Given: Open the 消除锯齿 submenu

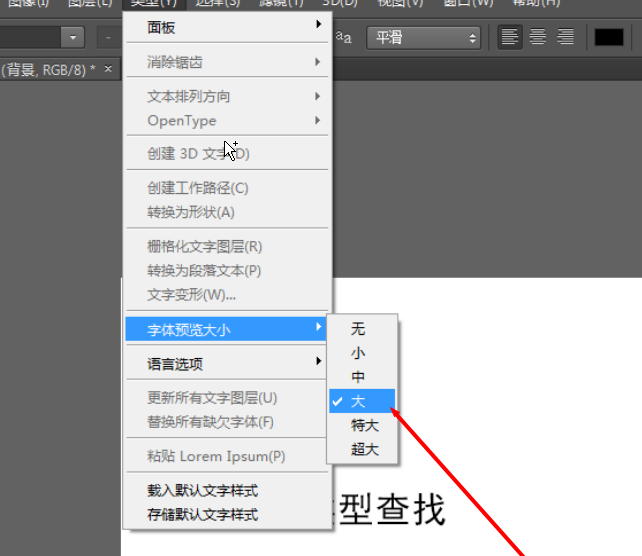Looking at the screenshot, I should pos(227,62).
